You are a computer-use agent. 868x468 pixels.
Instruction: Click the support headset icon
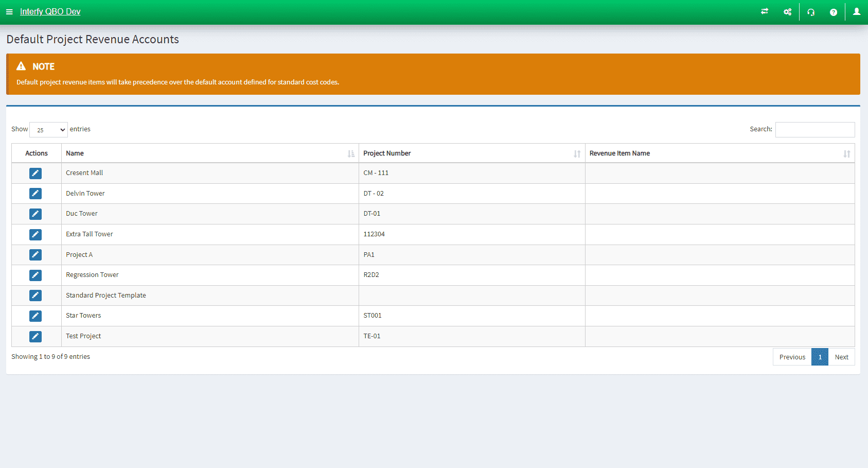click(x=811, y=12)
